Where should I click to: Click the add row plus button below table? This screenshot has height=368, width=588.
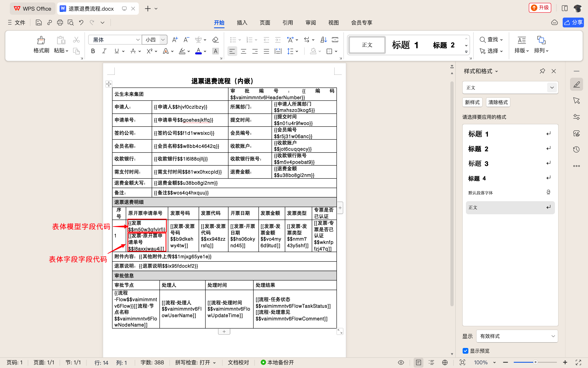[224, 331]
